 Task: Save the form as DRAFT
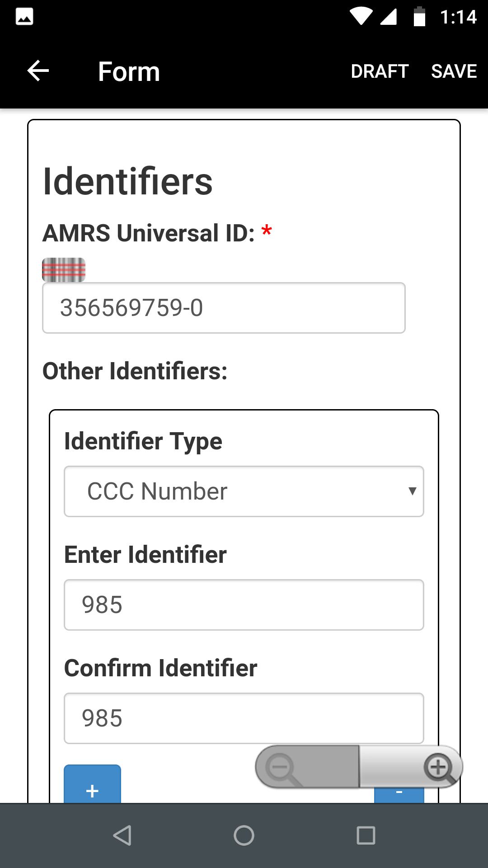(380, 71)
